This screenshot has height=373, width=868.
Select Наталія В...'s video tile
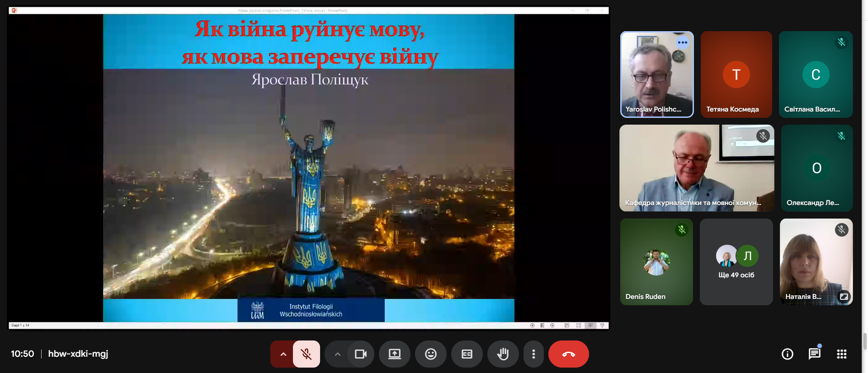point(816,262)
